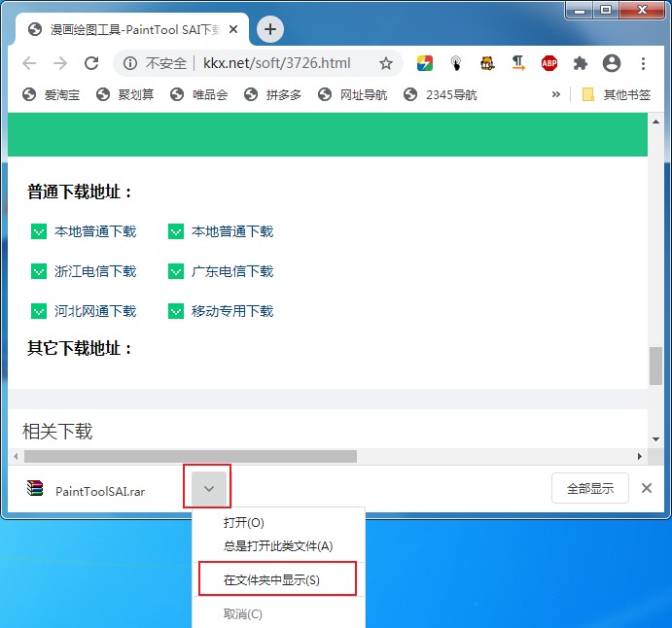Click the first 本地普通下载 link
The height and width of the screenshot is (628, 672).
(95, 231)
